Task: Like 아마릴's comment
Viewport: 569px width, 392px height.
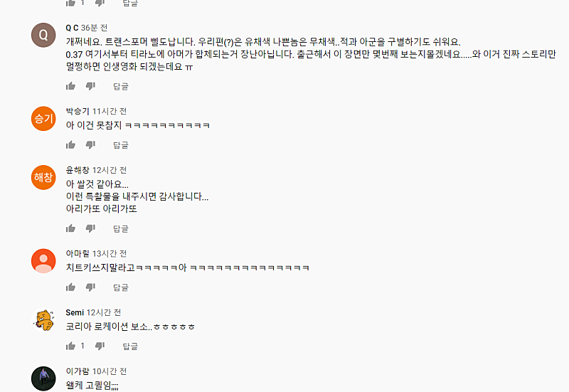Action: click(70, 287)
